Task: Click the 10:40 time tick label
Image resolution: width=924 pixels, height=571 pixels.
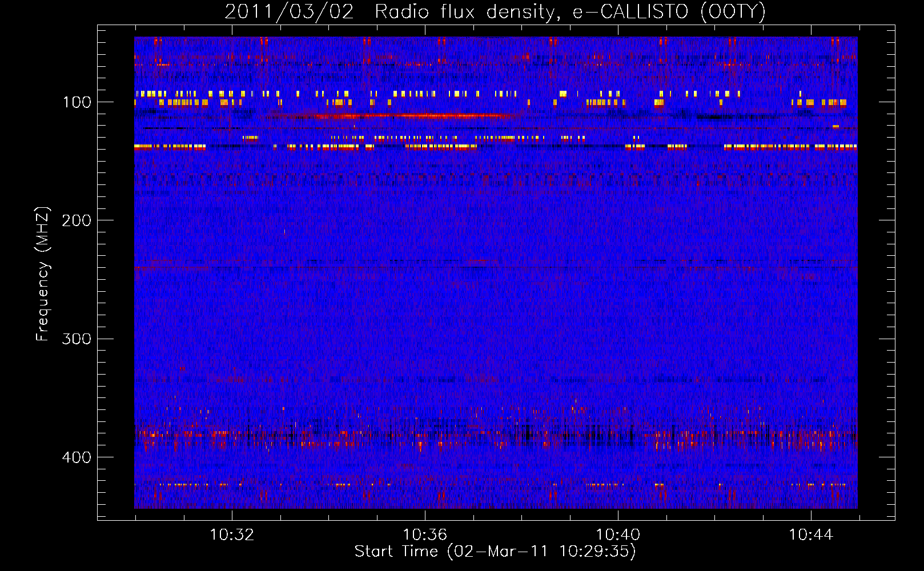Action: (618, 535)
